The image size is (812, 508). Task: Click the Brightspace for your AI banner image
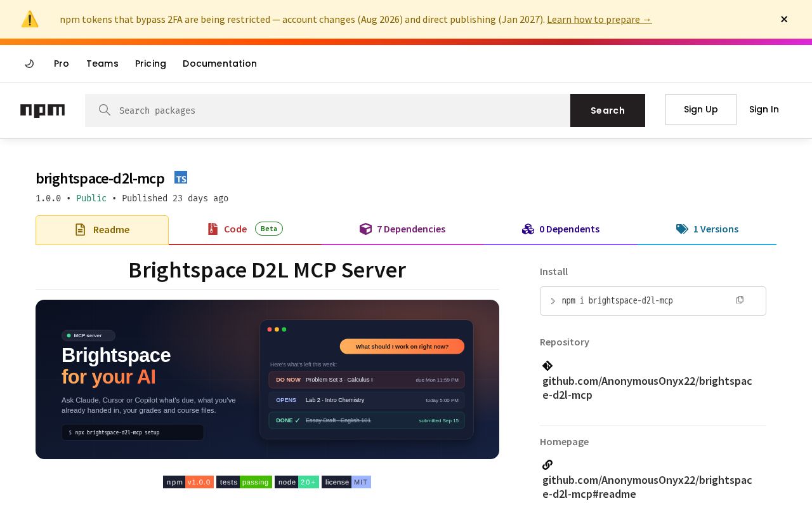[267, 379]
